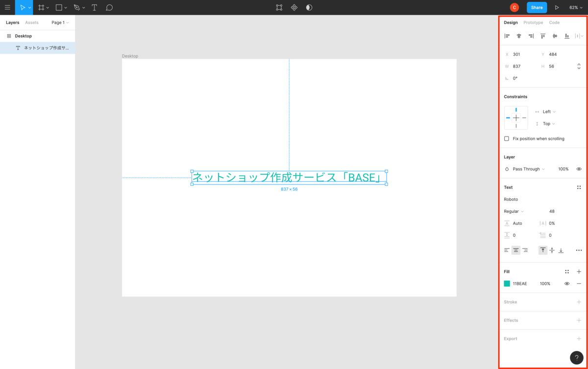Align horizontal centers
This screenshot has width=588, height=369.
pyautogui.click(x=519, y=36)
